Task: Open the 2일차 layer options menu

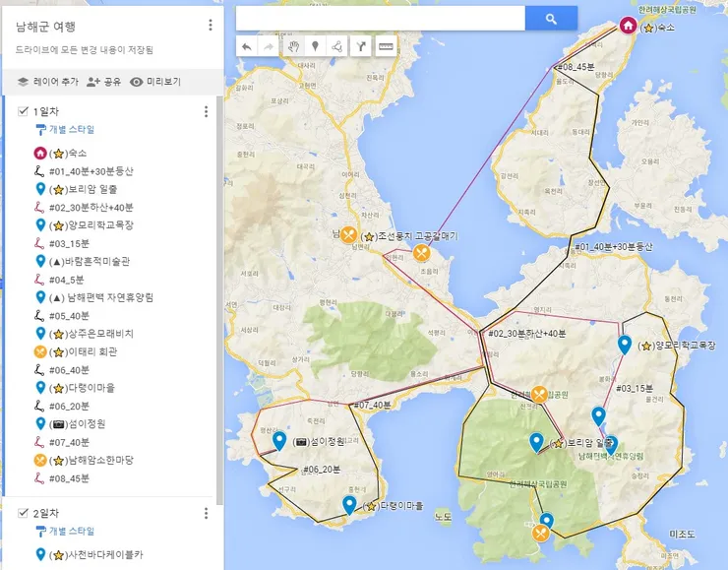Action: point(207,513)
